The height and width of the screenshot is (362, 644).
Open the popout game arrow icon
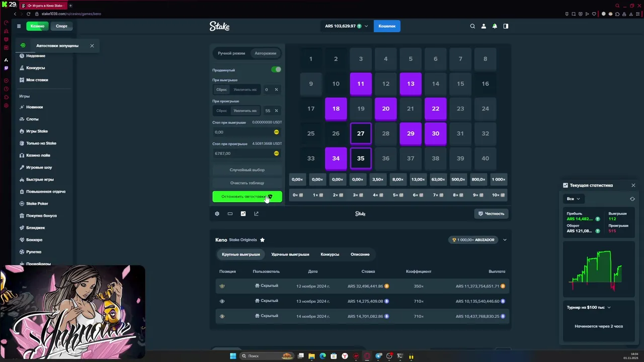pyautogui.click(x=256, y=214)
